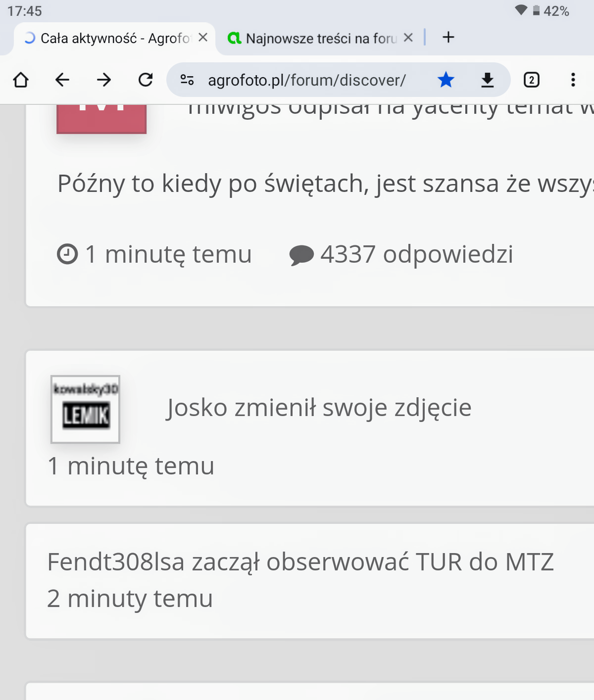Focus the agrofoto.pl address bar
The width and height of the screenshot is (594, 700).
click(307, 80)
